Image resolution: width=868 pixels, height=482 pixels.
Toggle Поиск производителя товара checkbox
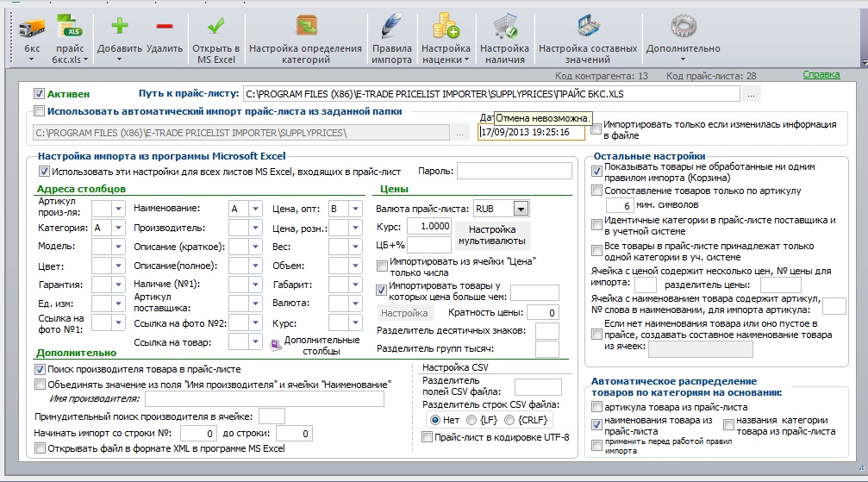click(40, 369)
